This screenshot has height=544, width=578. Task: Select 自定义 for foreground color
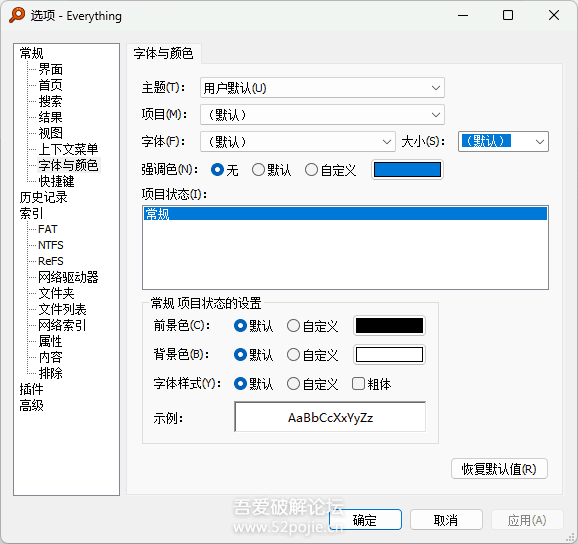coord(313,325)
